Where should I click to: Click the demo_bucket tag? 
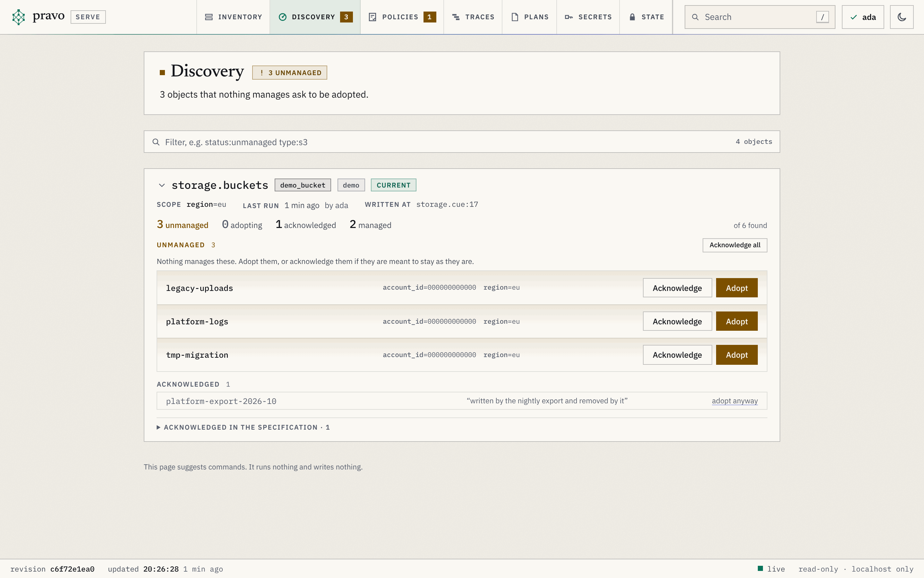pyautogui.click(x=303, y=185)
